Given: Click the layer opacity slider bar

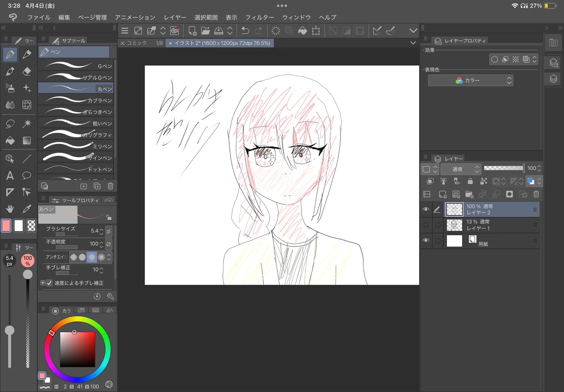Looking at the screenshot, I should pos(504,168).
